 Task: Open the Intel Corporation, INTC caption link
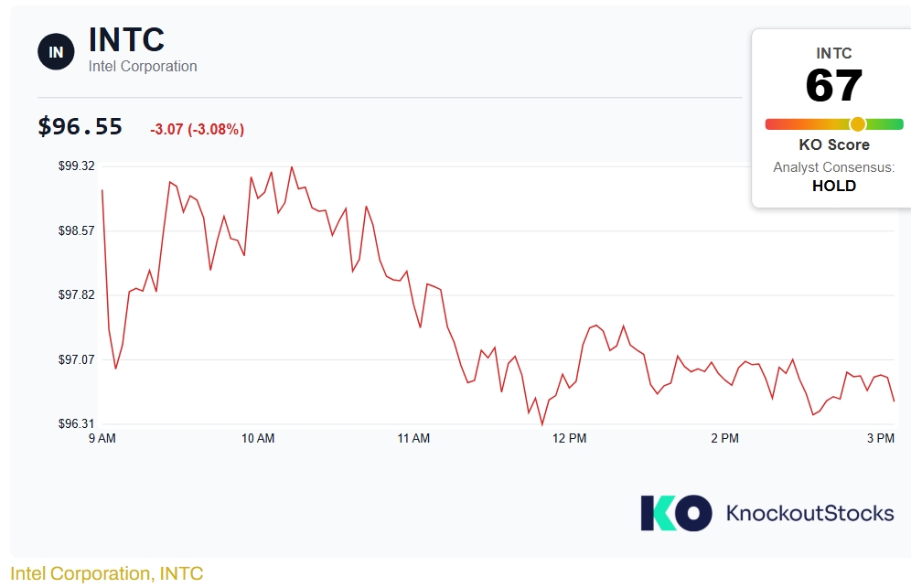[x=107, y=573]
